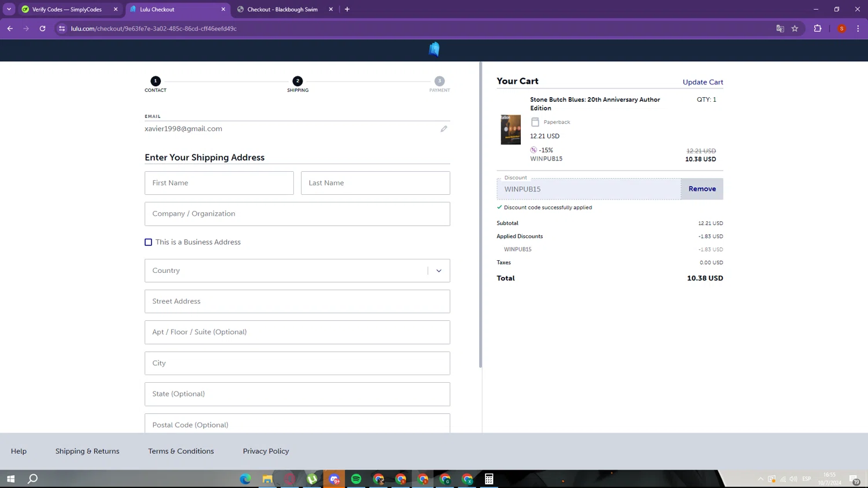Remove the applied discount code

pyautogui.click(x=702, y=189)
